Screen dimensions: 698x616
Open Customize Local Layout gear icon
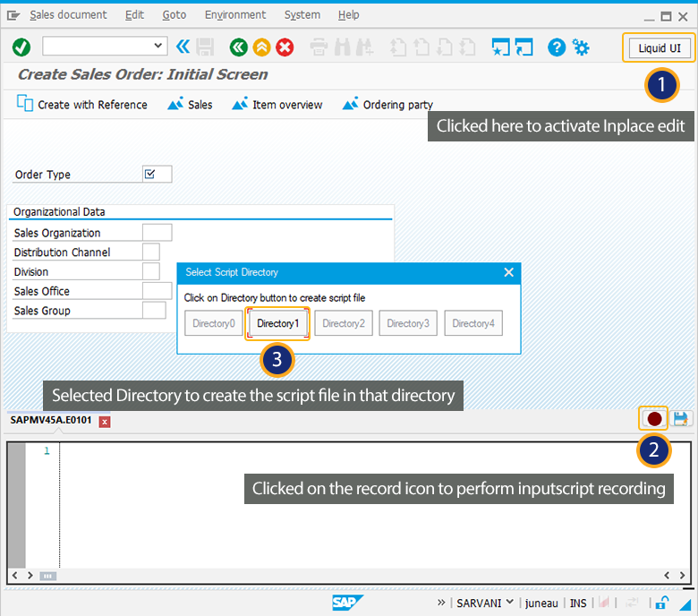581,47
